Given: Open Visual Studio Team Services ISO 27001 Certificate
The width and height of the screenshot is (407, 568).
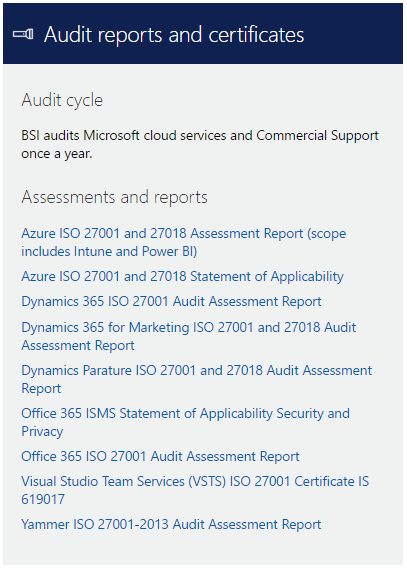Looking at the screenshot, I should [195, 490].
